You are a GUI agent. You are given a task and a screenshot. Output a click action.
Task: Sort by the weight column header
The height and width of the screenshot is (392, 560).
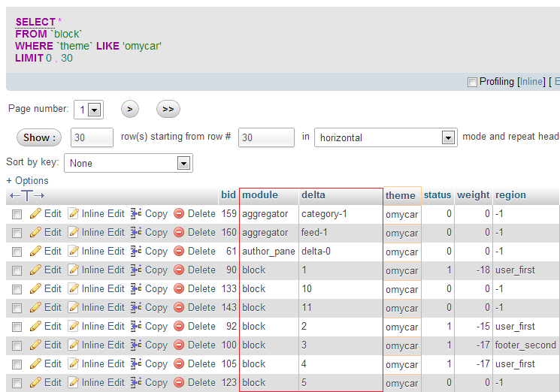[x=473, y=195]
